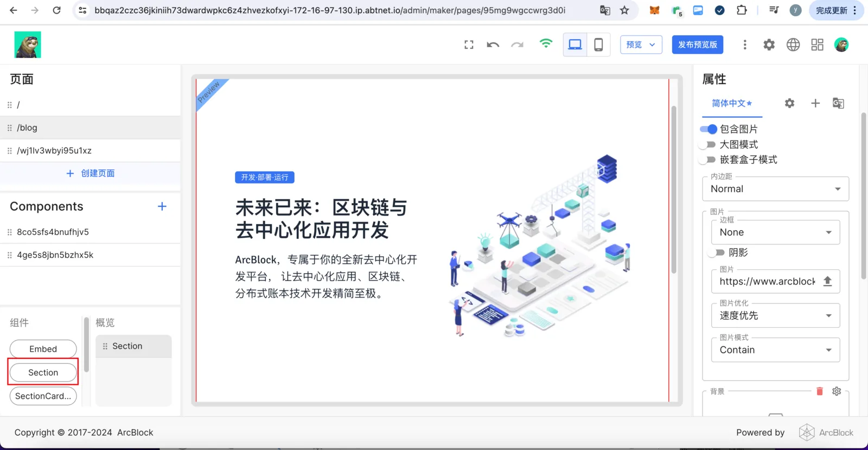Open the 边框 None dropdown
The image size is (868, 450).
pos(776,232)
